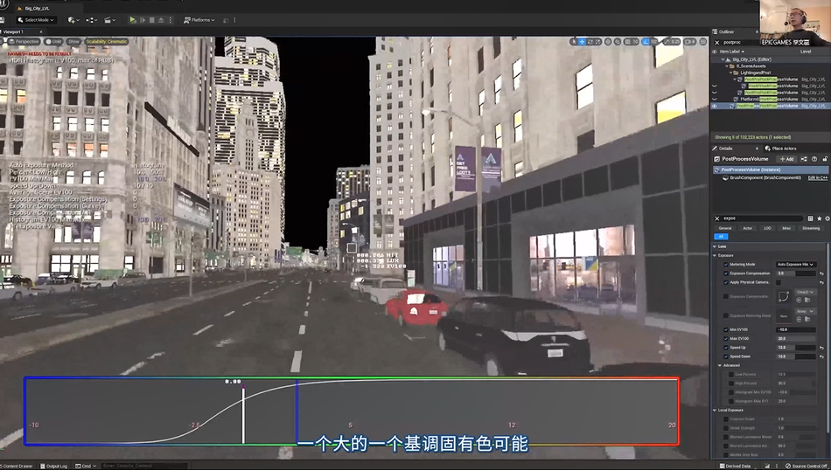
Task: Click the Details property matrix grid icon
Action: [x=810, y=218]
